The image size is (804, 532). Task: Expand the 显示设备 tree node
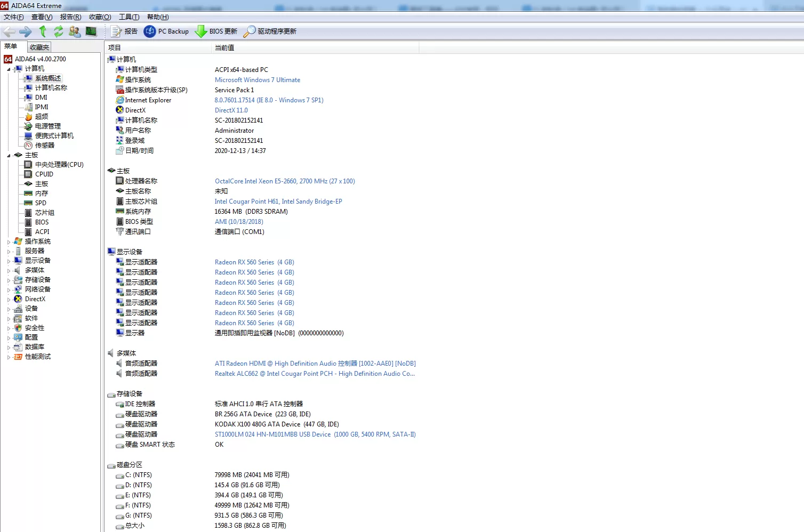click(x=9, y=261)
